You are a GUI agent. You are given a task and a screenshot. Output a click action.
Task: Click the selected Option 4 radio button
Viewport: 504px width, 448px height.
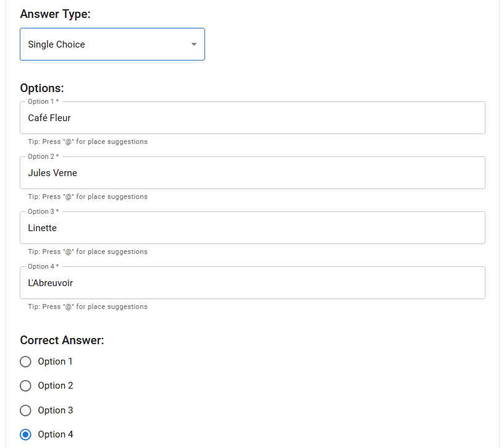tap(25, 434)
